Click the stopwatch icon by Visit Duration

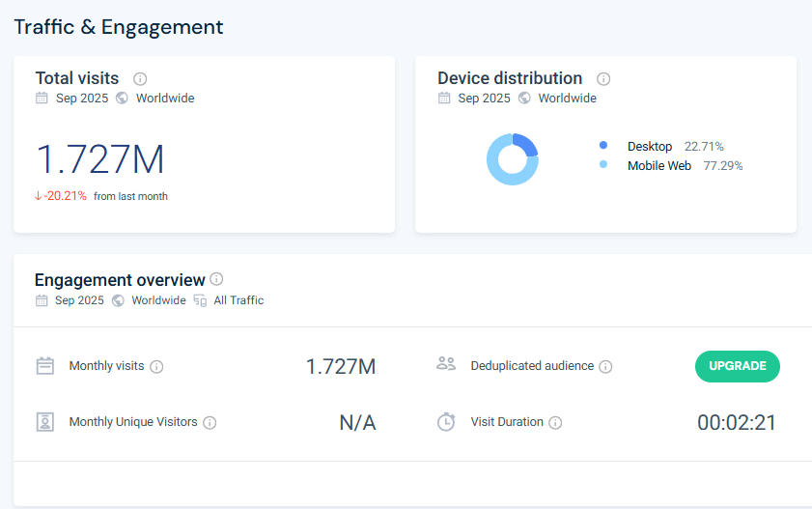445,422
